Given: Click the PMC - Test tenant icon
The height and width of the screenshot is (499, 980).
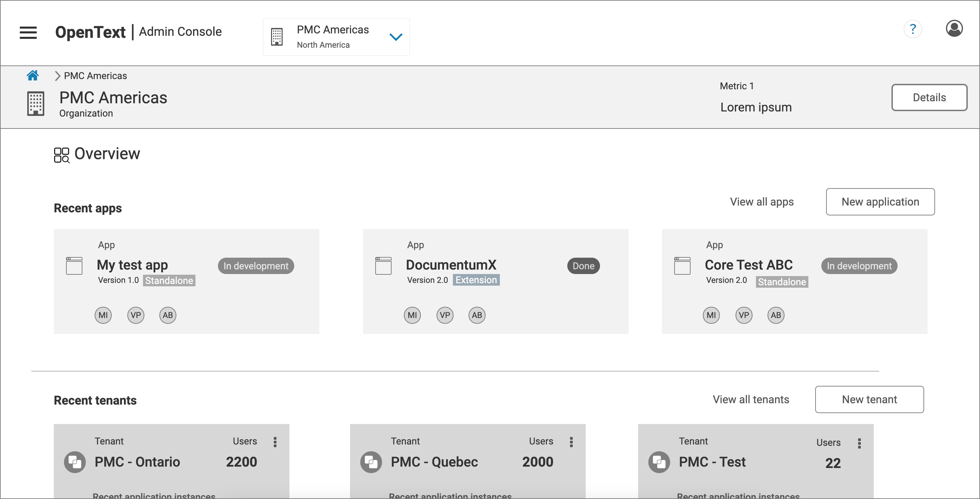Looking at the screenshot, I should [x=659, y=462].
